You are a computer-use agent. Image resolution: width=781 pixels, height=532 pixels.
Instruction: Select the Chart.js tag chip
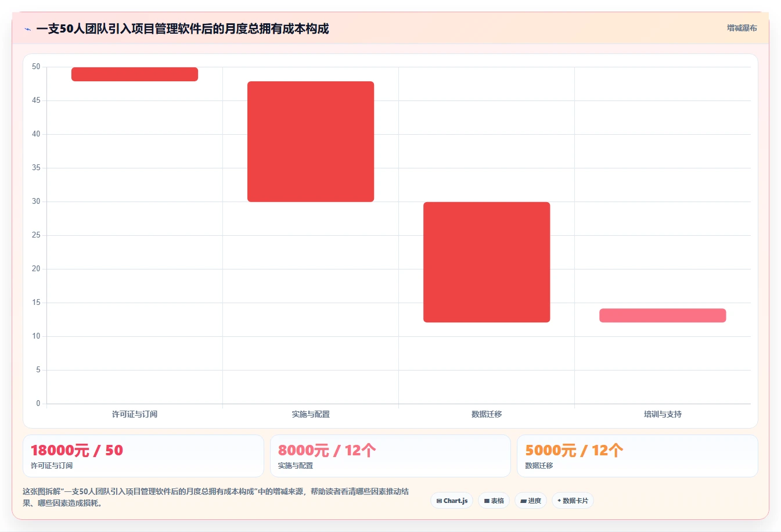pyautogui.click(x=452, y=501)
